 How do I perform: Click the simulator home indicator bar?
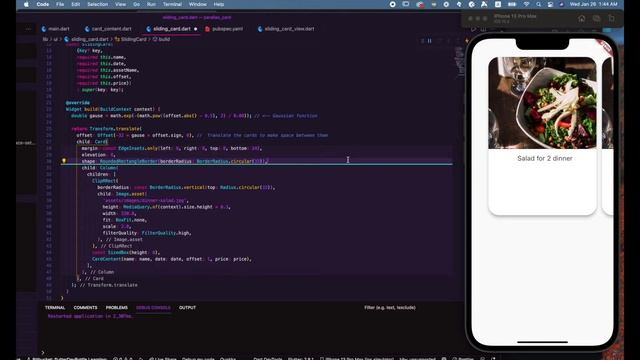[x=542, y=342]
